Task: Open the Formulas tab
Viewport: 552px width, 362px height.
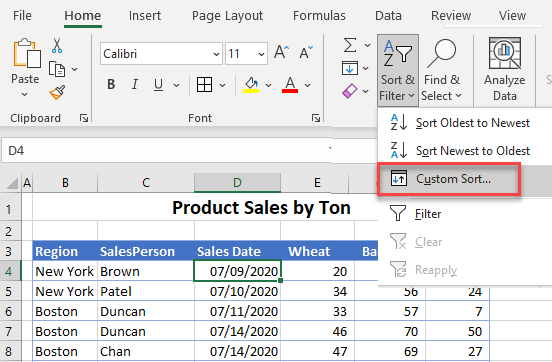Action: (319, 15)
